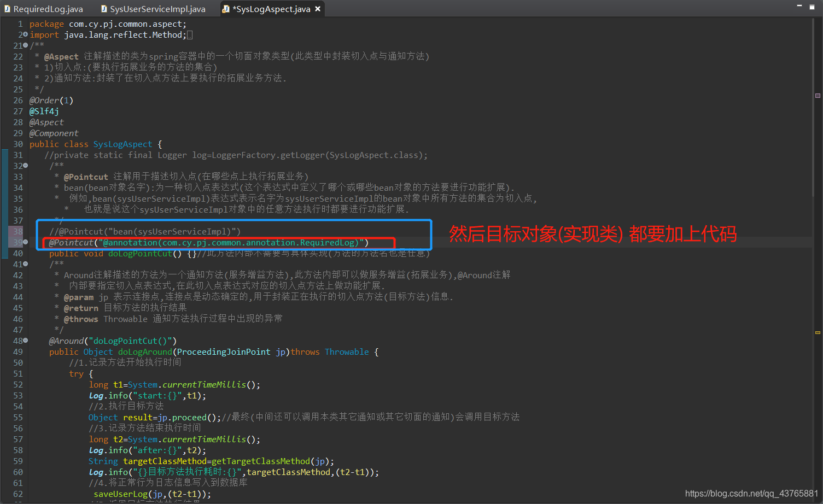Click the @Around annotation on line 48

[x=66, y=341]
